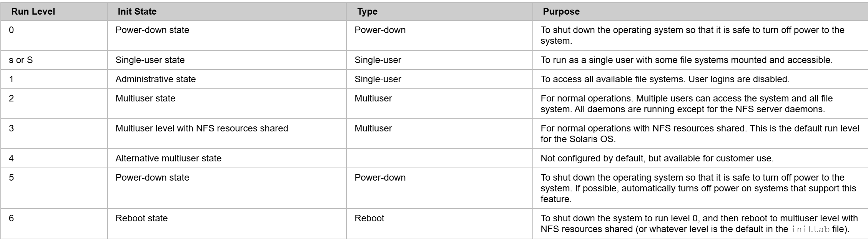Click the Type column header
Image resolution: width=868 pixels, height=239 pixels.
point(367,12)
